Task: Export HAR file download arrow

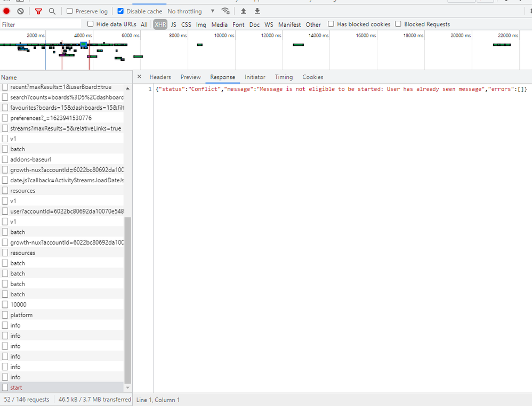Action: pos(257,11)
